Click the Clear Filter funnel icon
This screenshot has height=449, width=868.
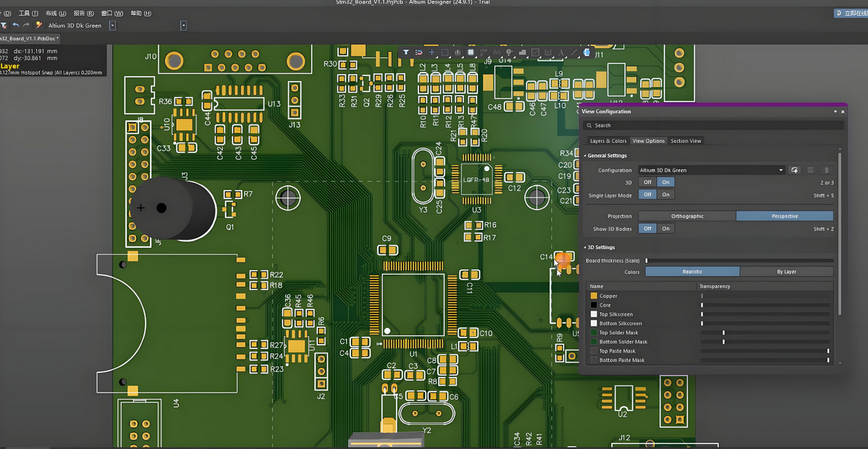click(4, 25)
